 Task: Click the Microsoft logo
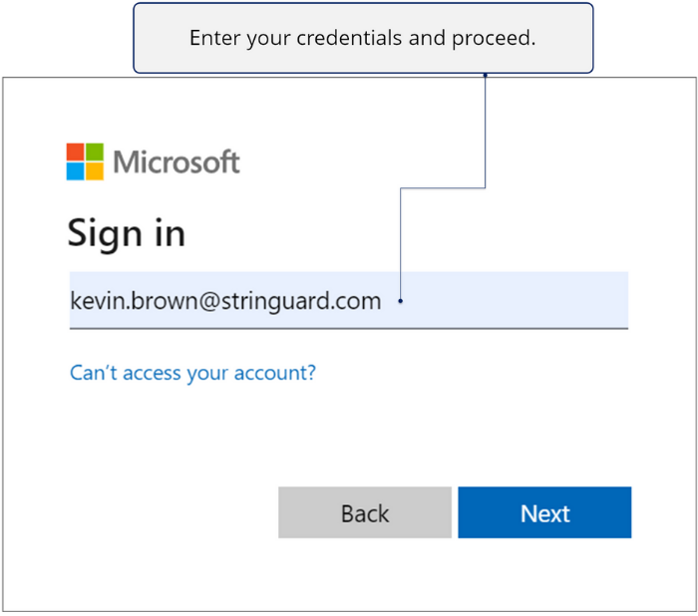154,161
